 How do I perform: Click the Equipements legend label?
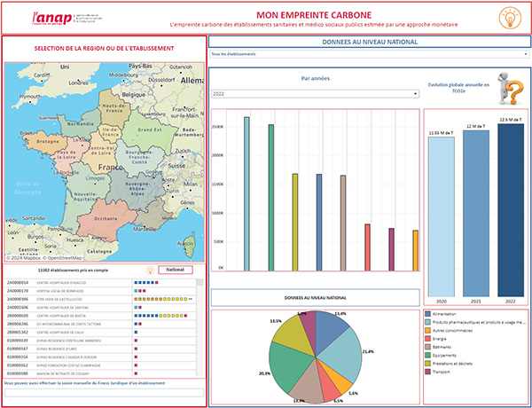coord(444,355)
